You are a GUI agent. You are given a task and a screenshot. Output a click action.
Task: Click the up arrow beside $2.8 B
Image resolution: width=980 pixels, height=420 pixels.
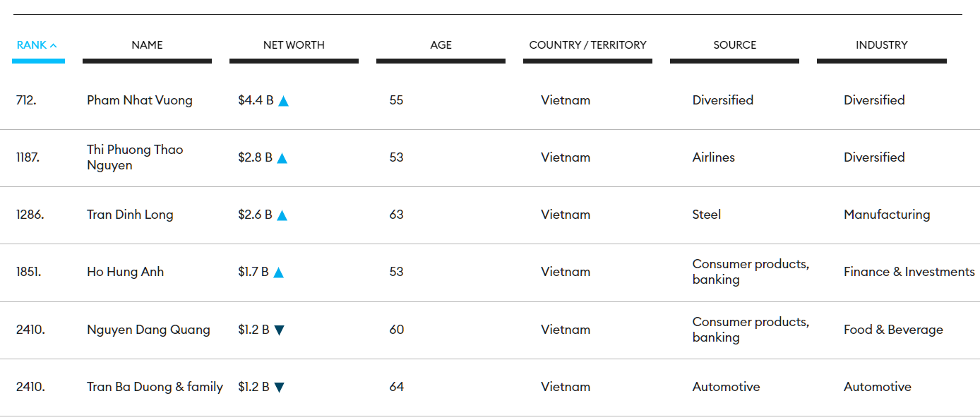point(282,158)
